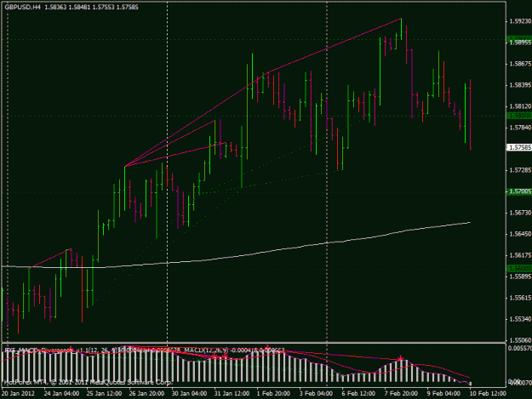The height and width of the screenshot is (399, 532).
Task: Select the current price marker 1.57585
Action: coord(519,147)
